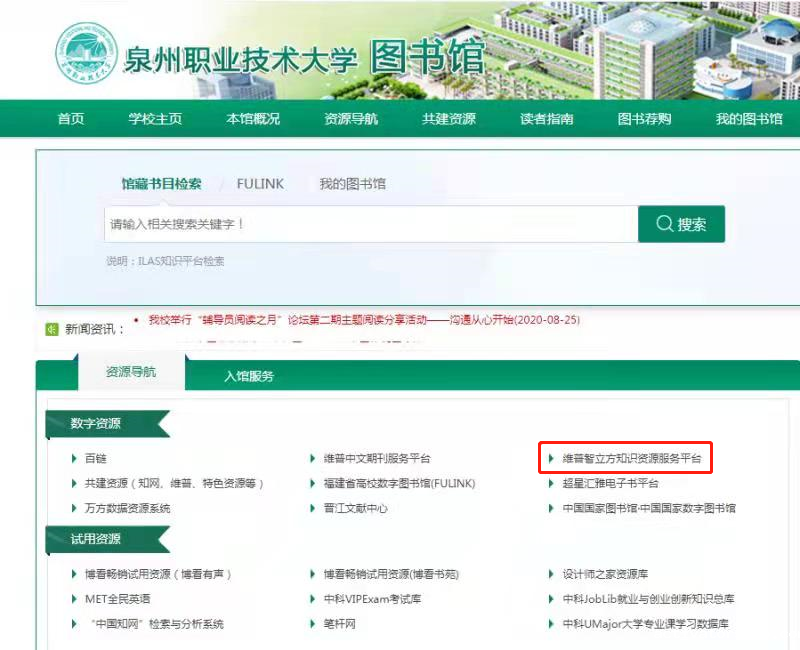Image resolution: width=800 pixels, height=650 pixels.
Task: Open 中科VIPExam考试库 link
Action: tap(372, 599)
